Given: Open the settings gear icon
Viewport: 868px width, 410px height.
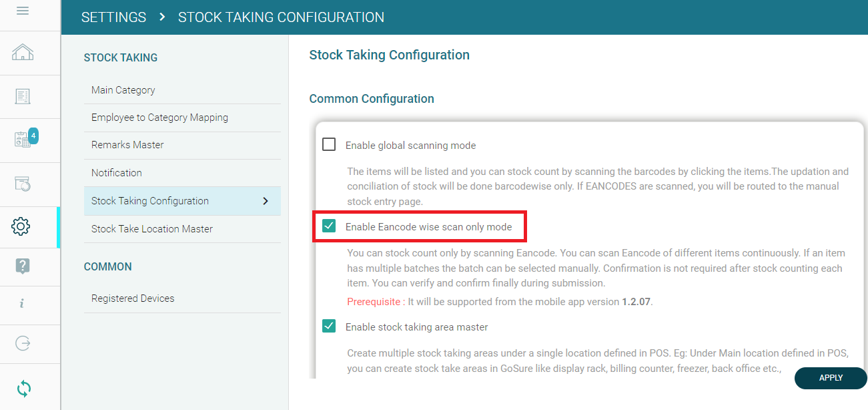Looking at the screenshot, I should [21, 226].
